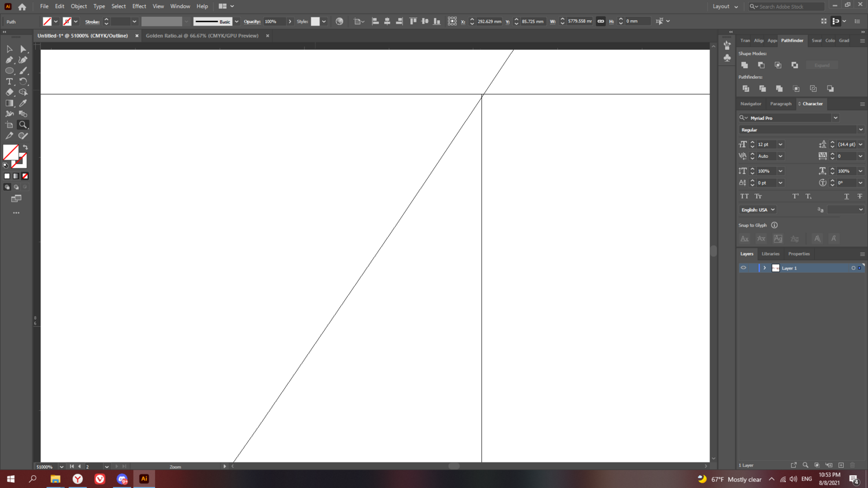Open Recolor Artwork from control bar

[340, 21]
